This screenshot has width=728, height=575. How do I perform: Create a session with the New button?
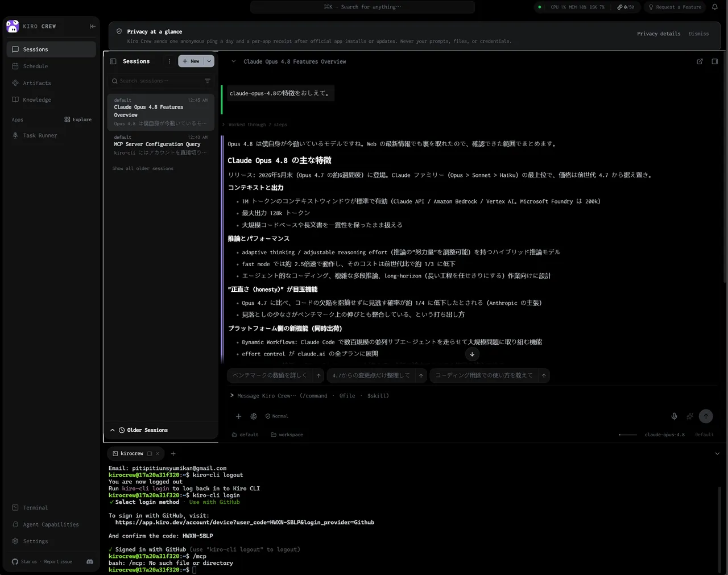[191, 61]
